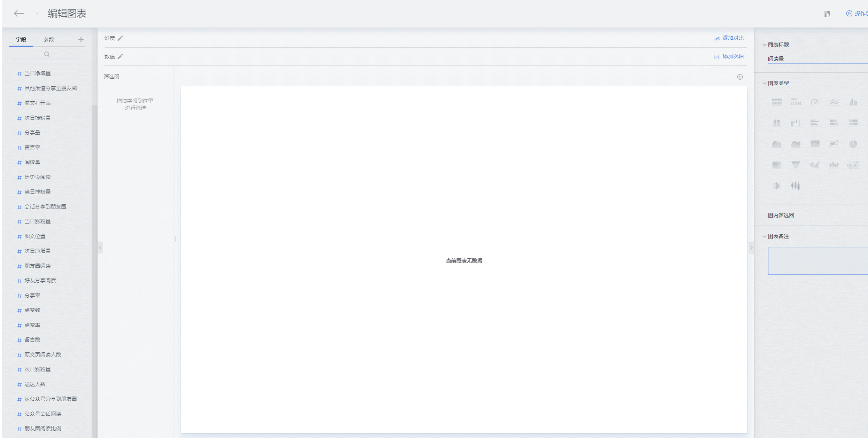
Task: Collapse the 图表类型 section
Action: [x=764, y=83]
